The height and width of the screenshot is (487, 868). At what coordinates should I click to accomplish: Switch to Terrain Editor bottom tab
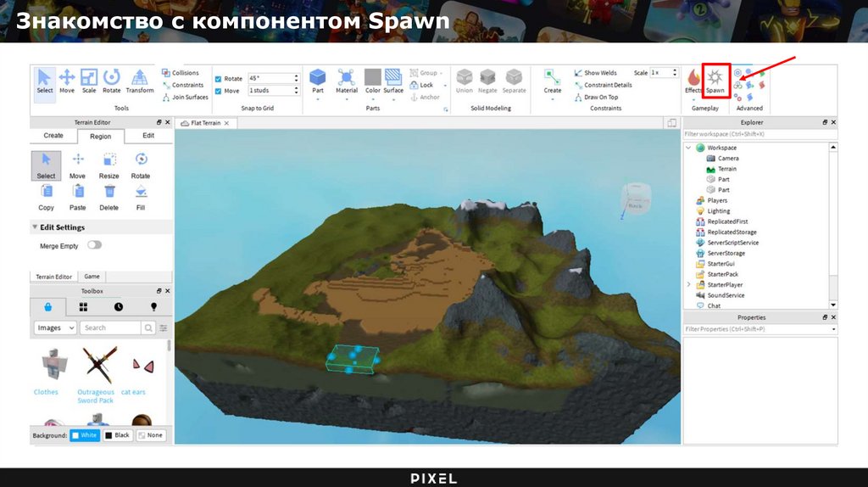[x=53, y=277]
